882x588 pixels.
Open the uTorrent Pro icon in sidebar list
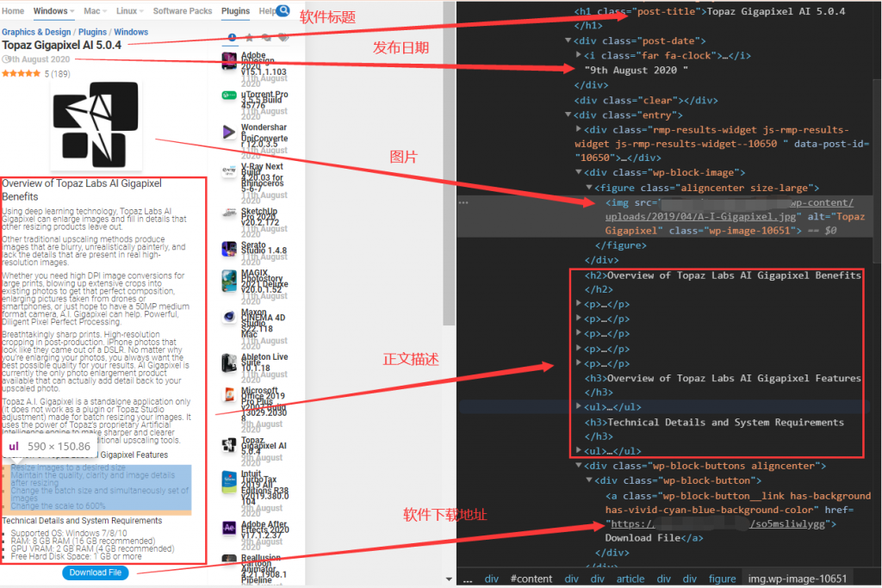pyautogui.click(x=229, y=95)
